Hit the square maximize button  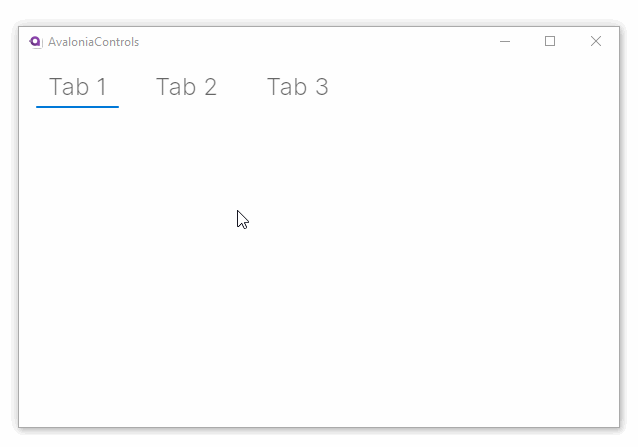550,42
